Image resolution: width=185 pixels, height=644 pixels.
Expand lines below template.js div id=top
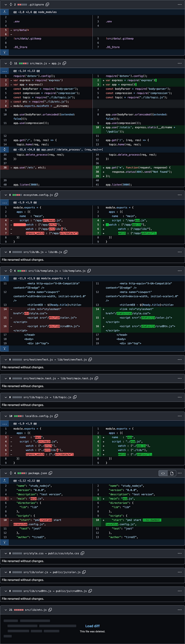point(5,348)
